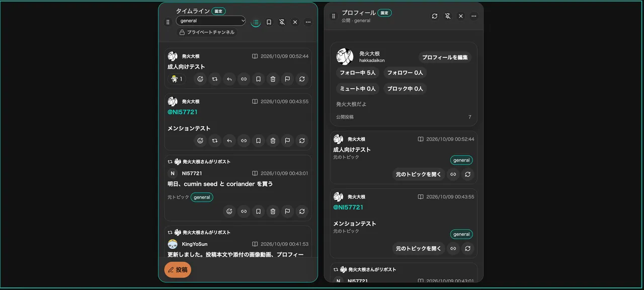Add reaction to the cumin seed post
644x290 pixels.
pyautogui.click(x=229, y=211)
